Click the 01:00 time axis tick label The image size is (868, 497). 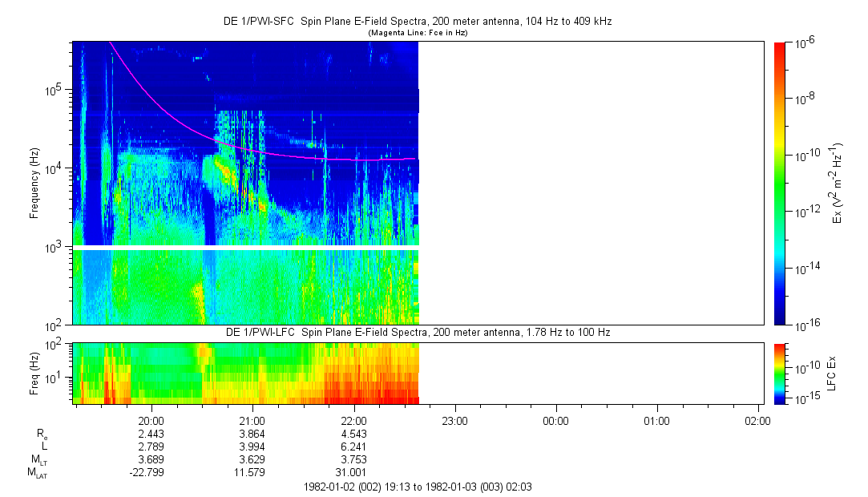656,420
